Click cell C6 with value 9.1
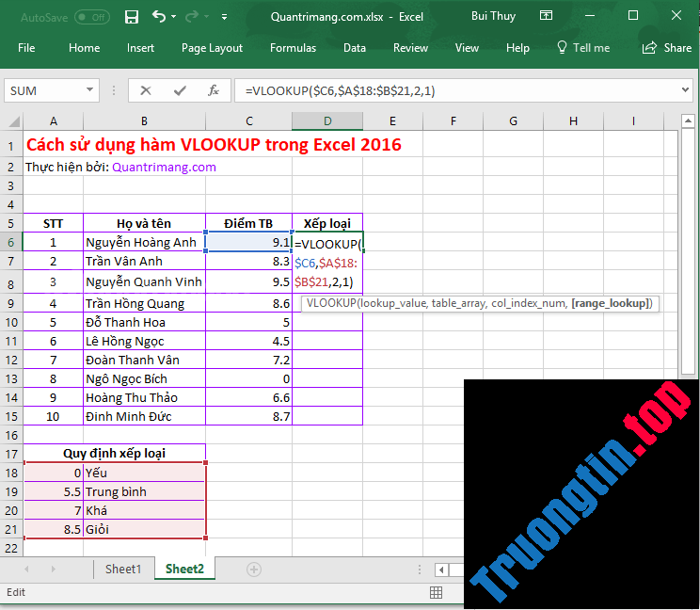Image resolution: width=700 pixels, height=610 pixels. [248, 242]
